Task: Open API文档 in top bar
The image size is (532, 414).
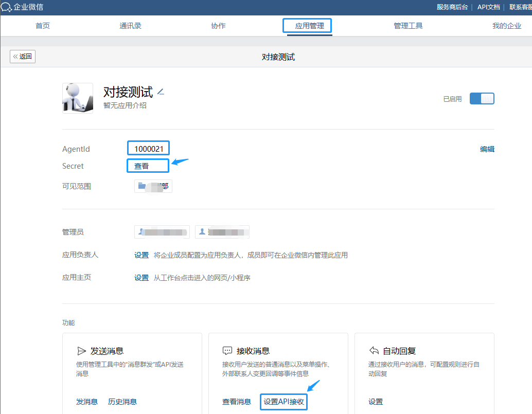Action: 488,7
